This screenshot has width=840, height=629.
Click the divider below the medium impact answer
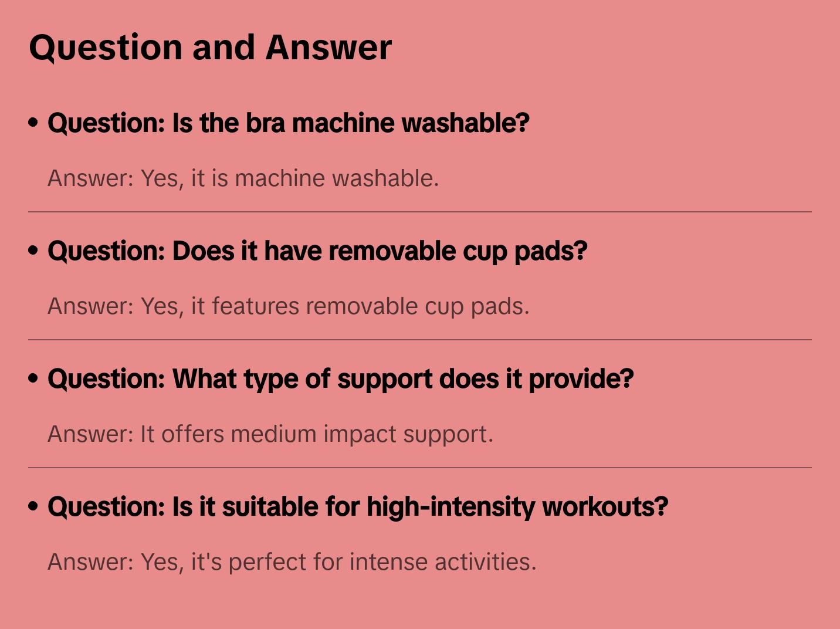(420, 468)
